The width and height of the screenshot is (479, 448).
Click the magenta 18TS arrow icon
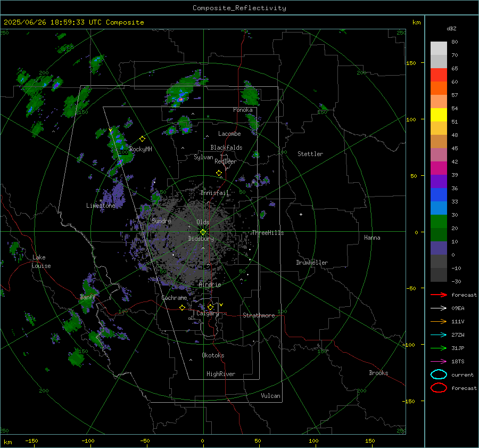(439, 362)
